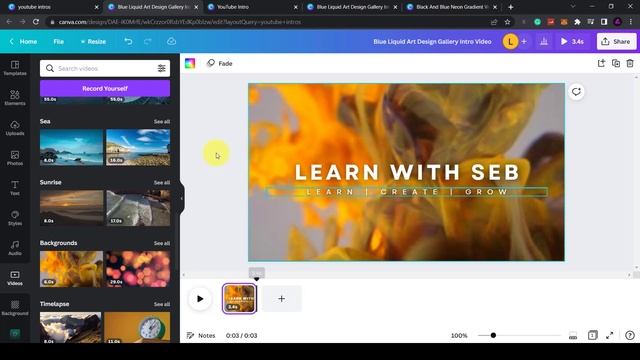Open the Templates sidebar panel
This screenshot has height=360, width=640.
coord(15,68)
